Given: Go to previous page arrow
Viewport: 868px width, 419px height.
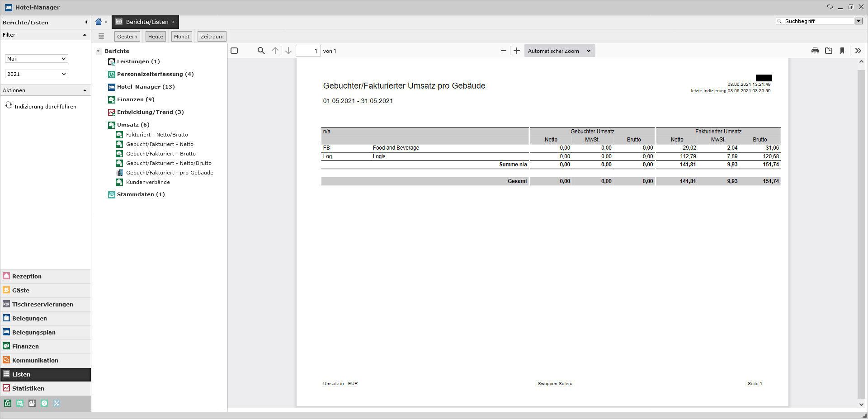Looking at the screenshot, I should (x=275, y=51).
